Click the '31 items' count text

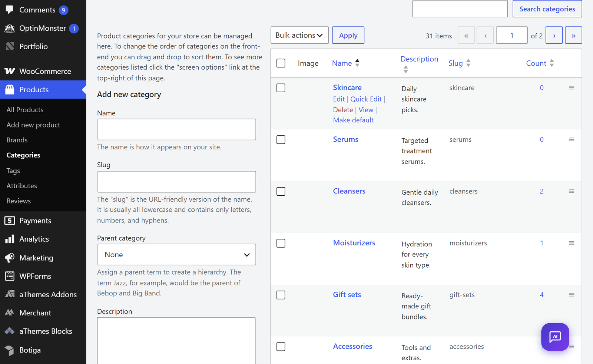[439, 36]
